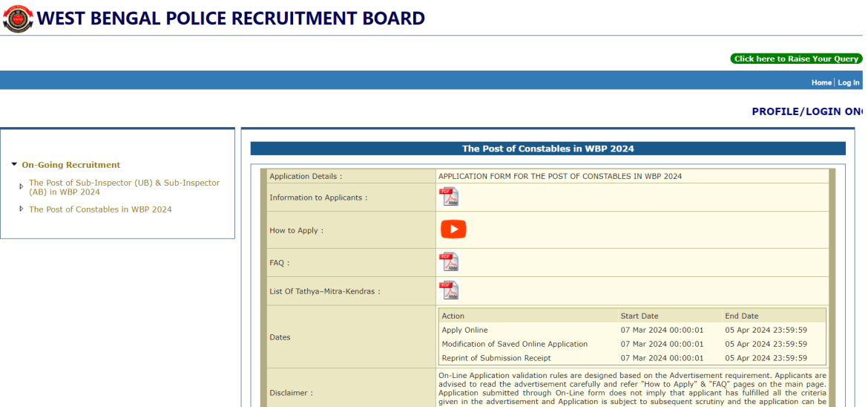Click the On-Going Recruitment heading
This screenshot has width=868, height=407.
70,165
